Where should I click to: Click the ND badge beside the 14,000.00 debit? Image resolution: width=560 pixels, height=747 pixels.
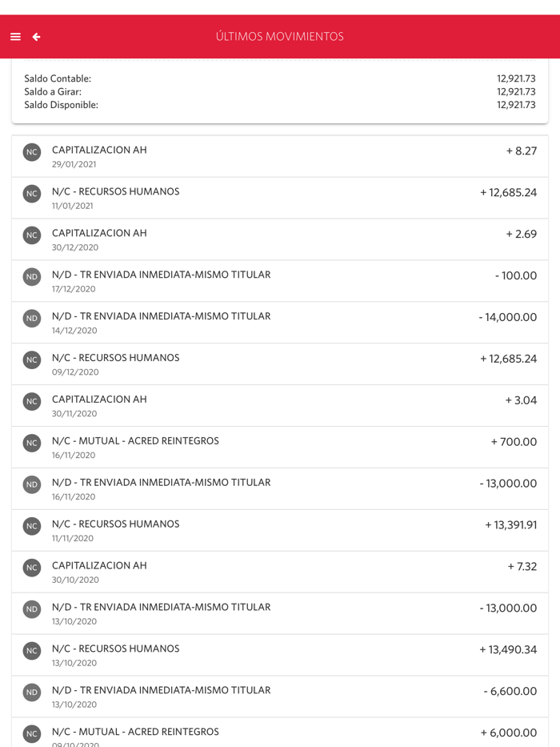tap(31, 318)
